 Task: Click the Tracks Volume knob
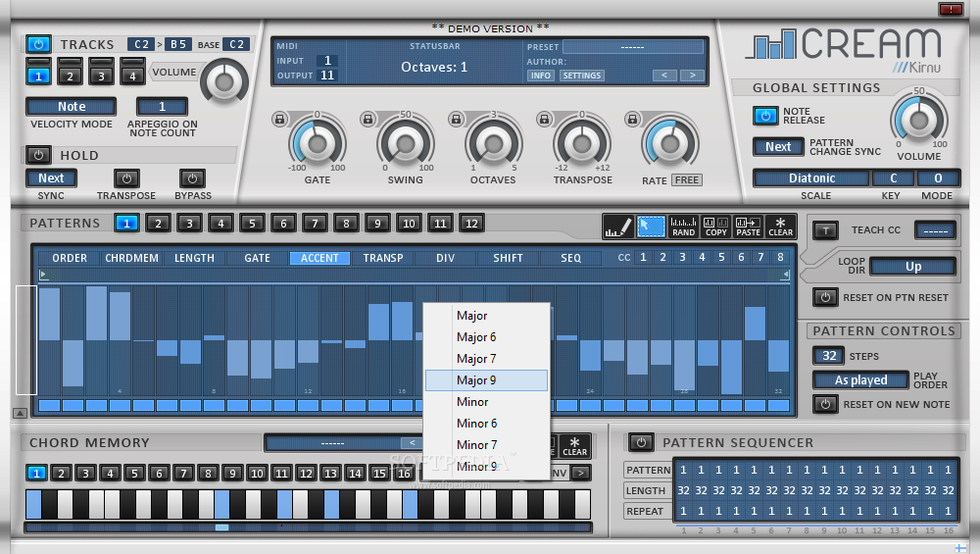click(223, 82)
